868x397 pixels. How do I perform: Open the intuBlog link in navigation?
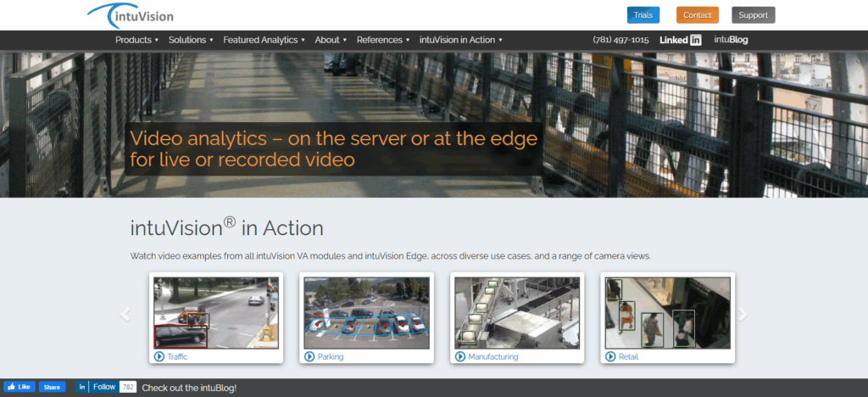point(731,40)
